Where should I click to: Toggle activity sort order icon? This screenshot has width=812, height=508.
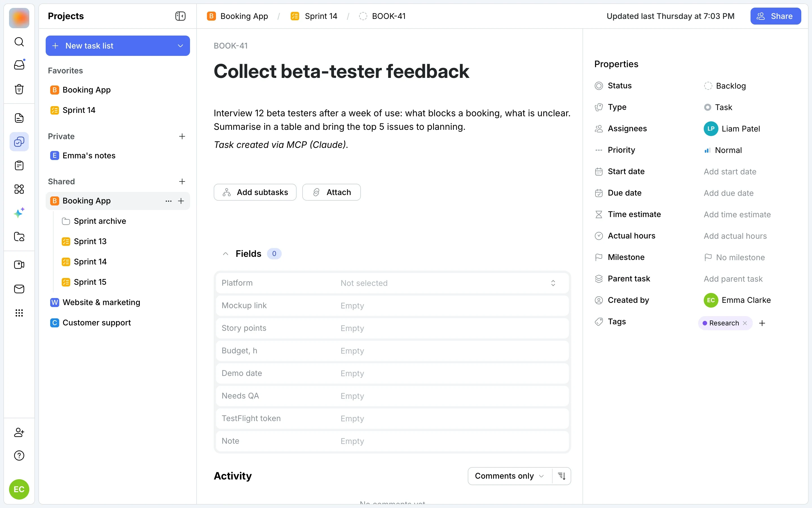(562, 476)
